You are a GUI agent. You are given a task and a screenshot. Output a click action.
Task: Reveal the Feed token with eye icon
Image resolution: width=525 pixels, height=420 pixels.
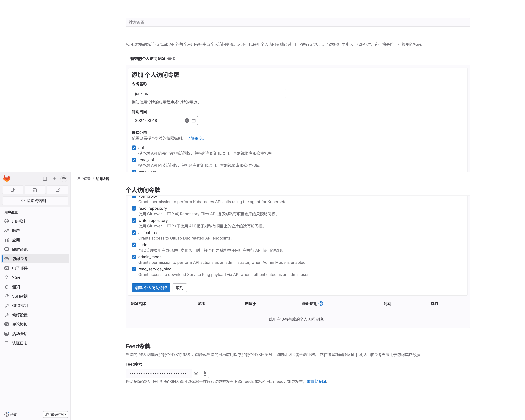point(196,373)
